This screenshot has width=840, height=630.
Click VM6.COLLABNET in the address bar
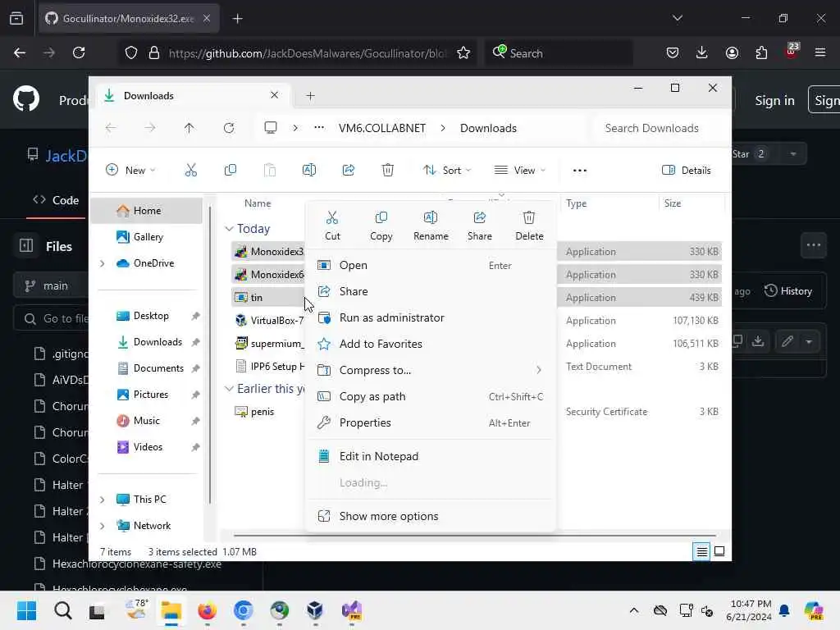click(382, 128)
